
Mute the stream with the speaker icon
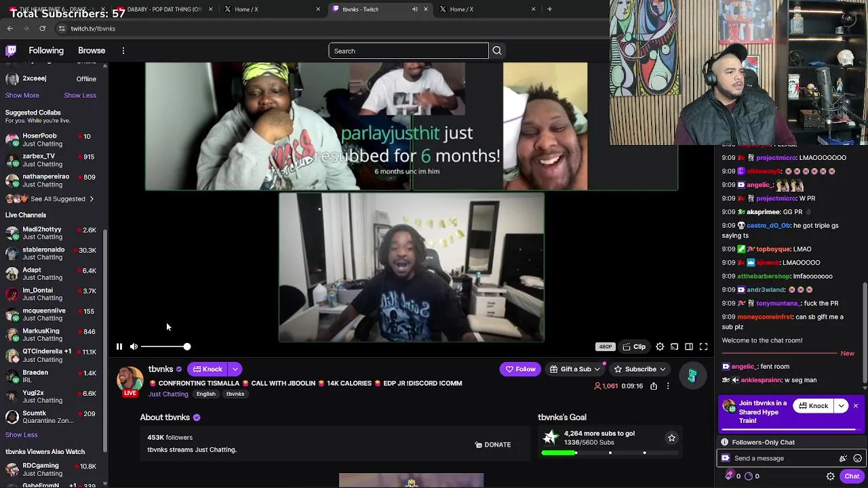click(134, 347)
